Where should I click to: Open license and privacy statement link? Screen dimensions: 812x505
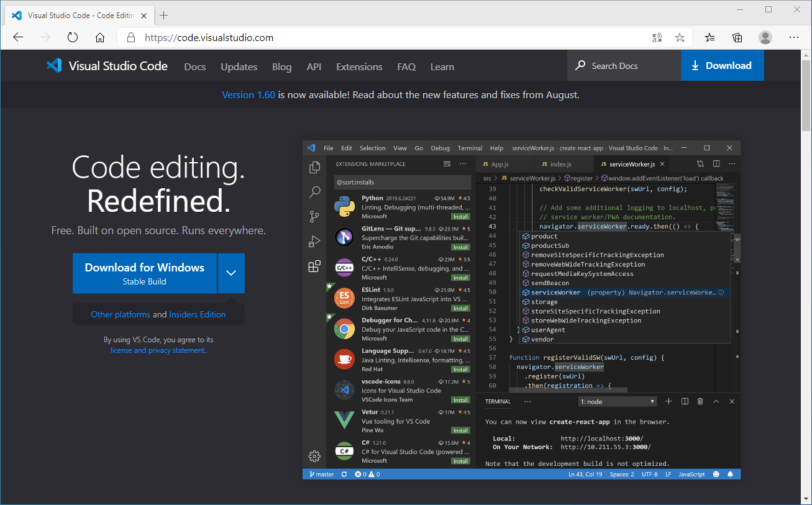[157, 350]
